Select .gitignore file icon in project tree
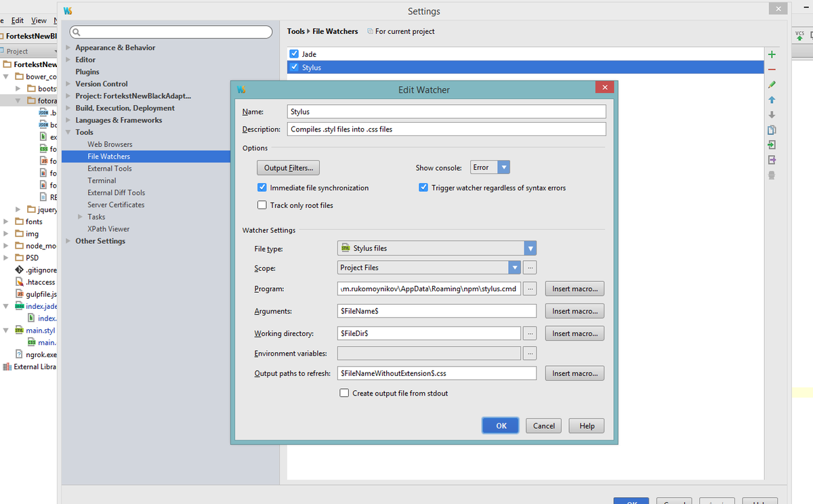Screen dimensions: 813x504 [x=20, y=270]
